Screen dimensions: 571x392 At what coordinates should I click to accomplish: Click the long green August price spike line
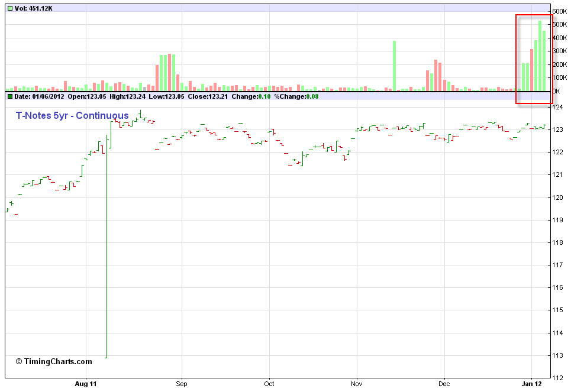(107, 248)
